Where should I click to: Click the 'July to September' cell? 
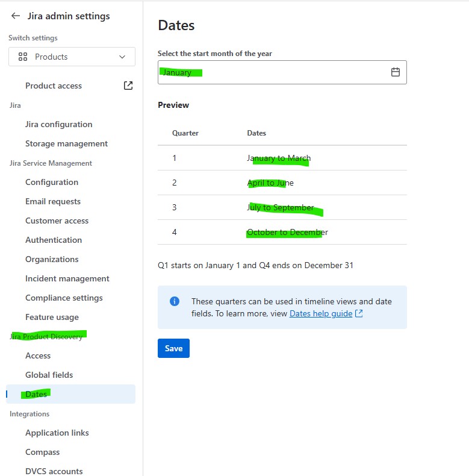pos(281,208)
